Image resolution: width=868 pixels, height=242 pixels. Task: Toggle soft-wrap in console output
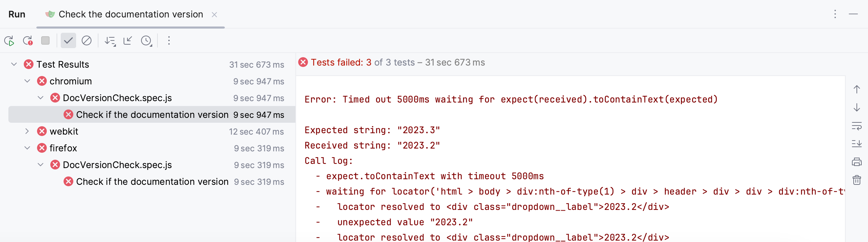tap(857, 126)
